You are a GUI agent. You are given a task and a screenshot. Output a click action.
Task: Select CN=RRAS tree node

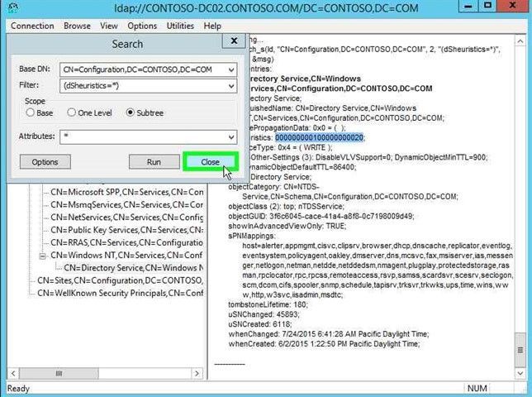tap(127, 242)
